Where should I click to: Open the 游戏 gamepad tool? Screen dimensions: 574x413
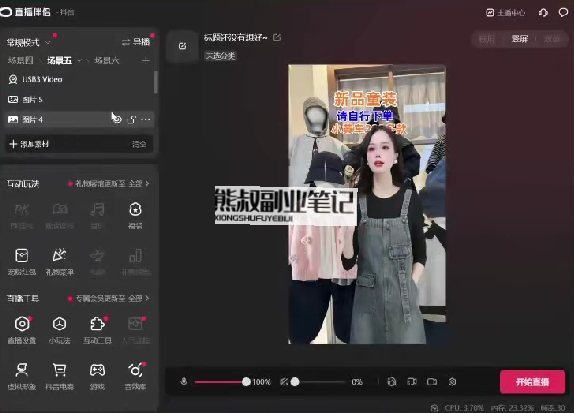pos(97,376)
